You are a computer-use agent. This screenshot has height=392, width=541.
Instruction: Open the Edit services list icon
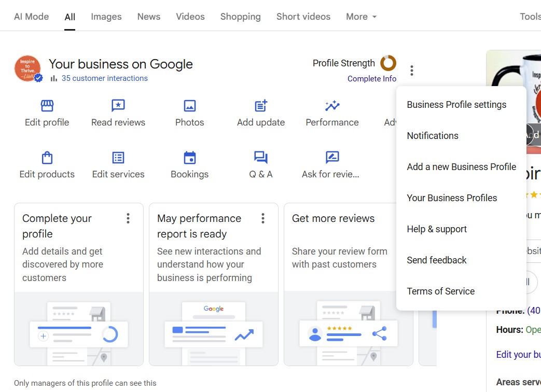click(118, 158)
